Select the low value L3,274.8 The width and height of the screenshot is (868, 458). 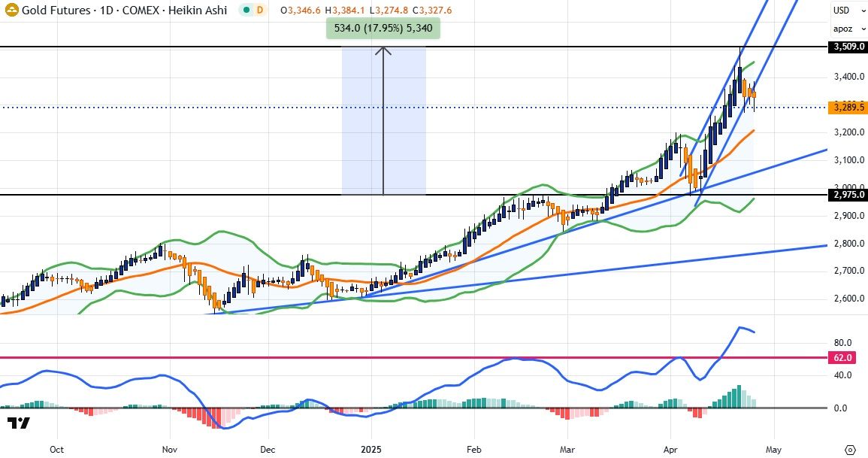click(388, 11)
